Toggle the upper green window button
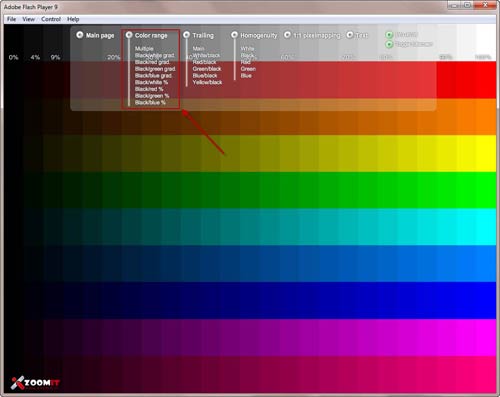The image size is (500, 397). [389, 35]
